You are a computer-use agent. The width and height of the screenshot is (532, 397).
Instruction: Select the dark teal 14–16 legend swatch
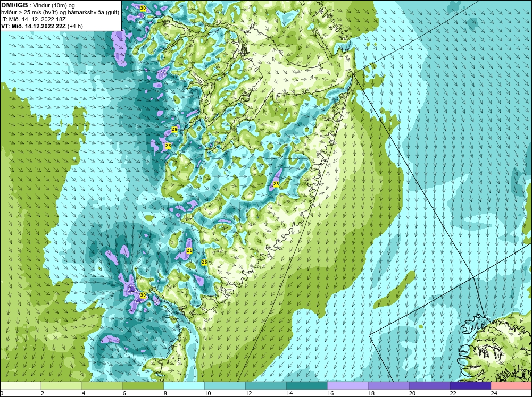[x=307, y=386]
